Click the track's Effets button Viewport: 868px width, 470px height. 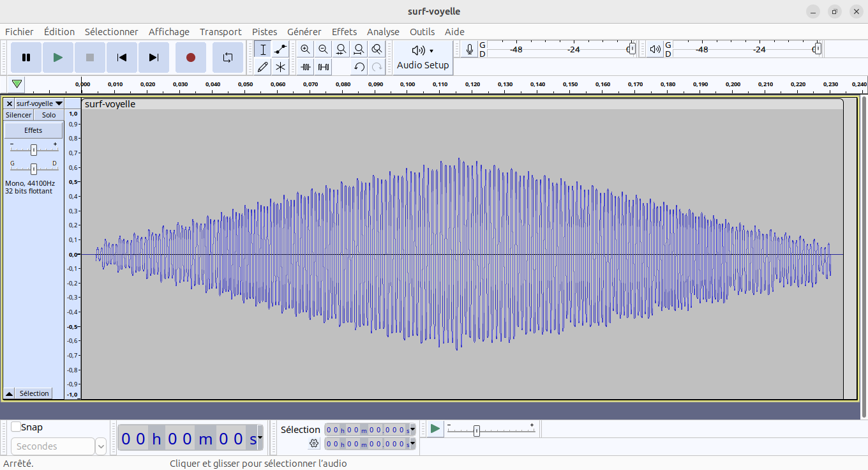[x=33, y=130]
